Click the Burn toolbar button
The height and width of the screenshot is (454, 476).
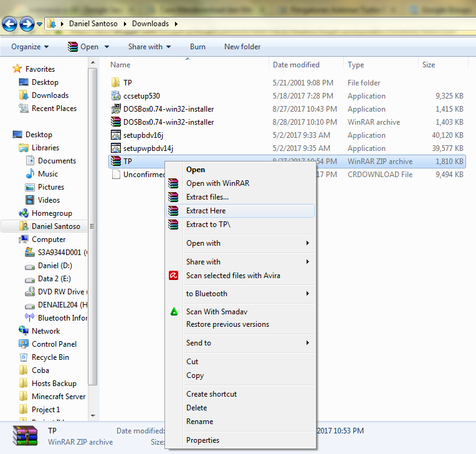198,47
